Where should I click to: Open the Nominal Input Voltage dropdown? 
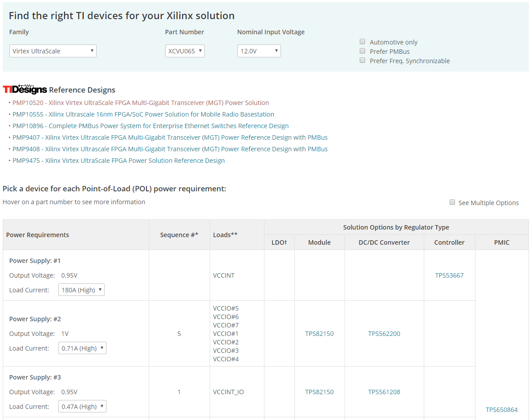(x=259, y=51)
